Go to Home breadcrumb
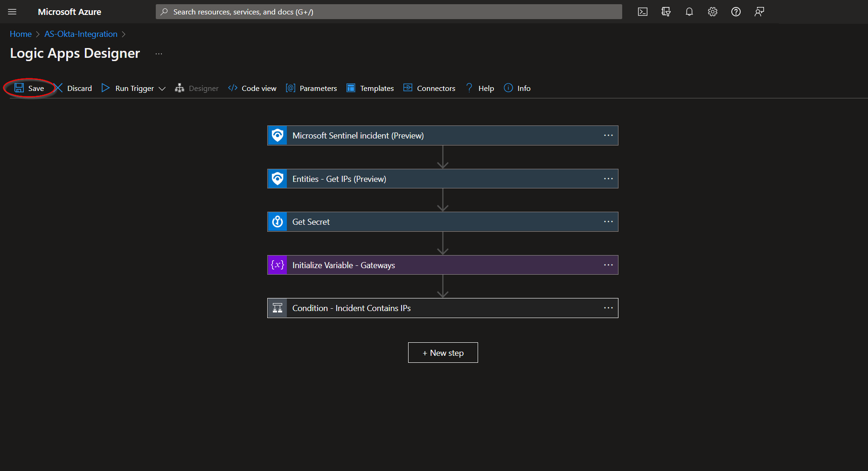868x471 pixels. (x=21, y=34)
